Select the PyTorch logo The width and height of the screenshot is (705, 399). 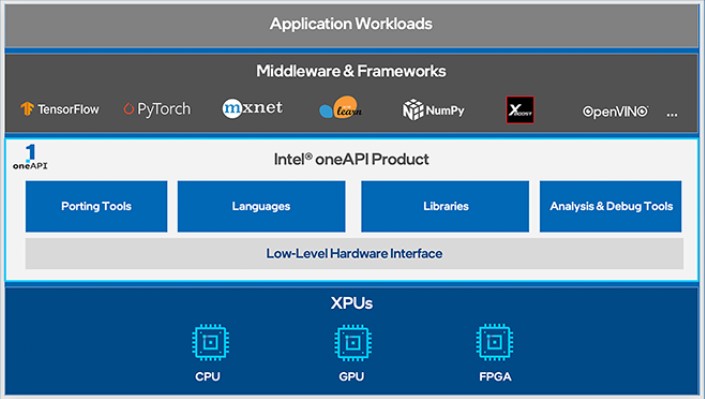[x=157, y=109]
